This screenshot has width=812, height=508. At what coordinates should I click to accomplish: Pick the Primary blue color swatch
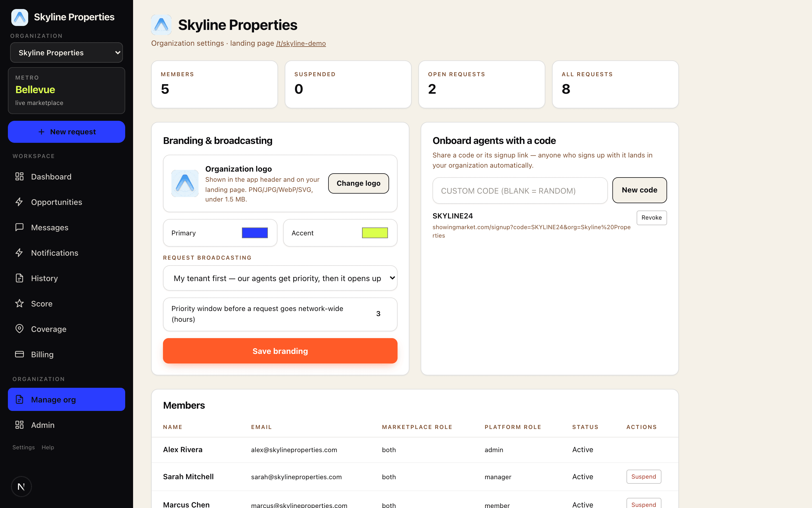coord(255,233)
